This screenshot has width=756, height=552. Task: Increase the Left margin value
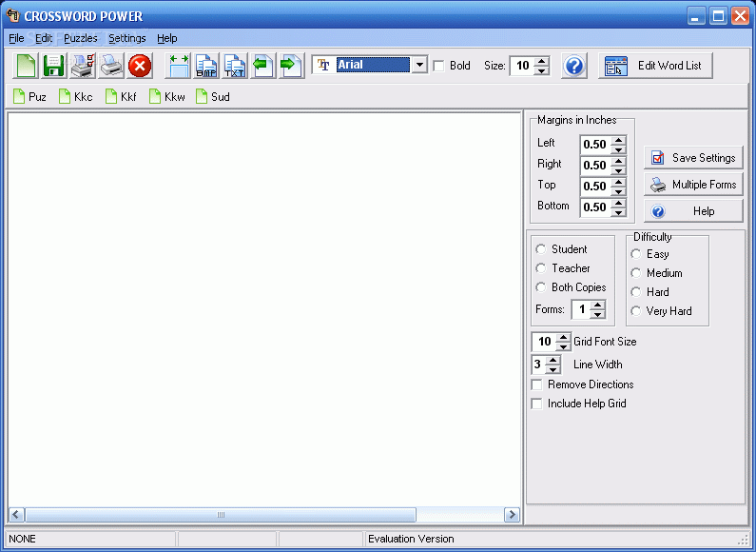(618, 140)
